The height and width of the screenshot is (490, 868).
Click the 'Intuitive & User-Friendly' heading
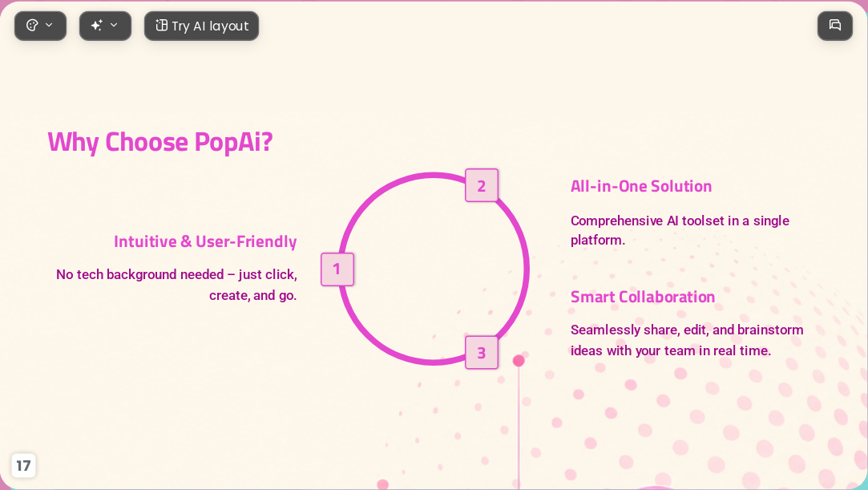(205, 242)
